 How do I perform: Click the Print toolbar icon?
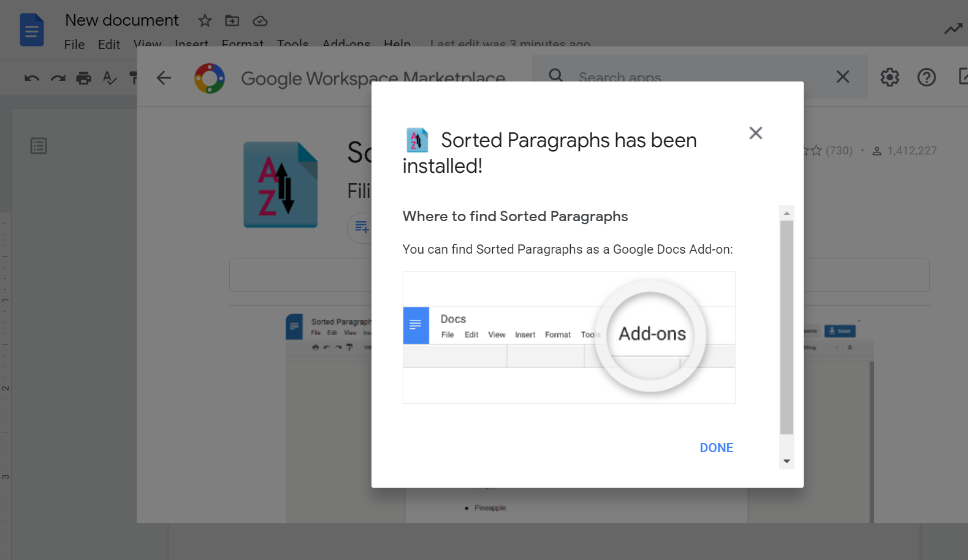click(84, 78)
